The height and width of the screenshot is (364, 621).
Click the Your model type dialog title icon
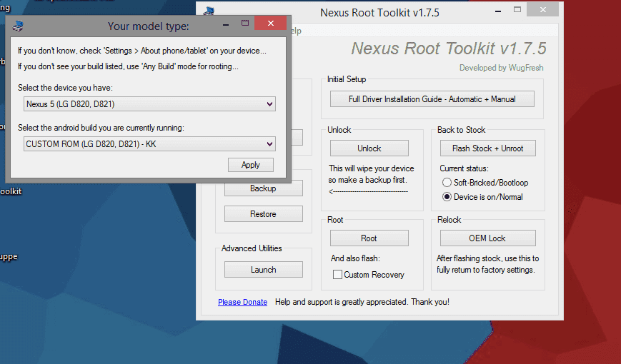pyautogui.click(x=18, y=26)
